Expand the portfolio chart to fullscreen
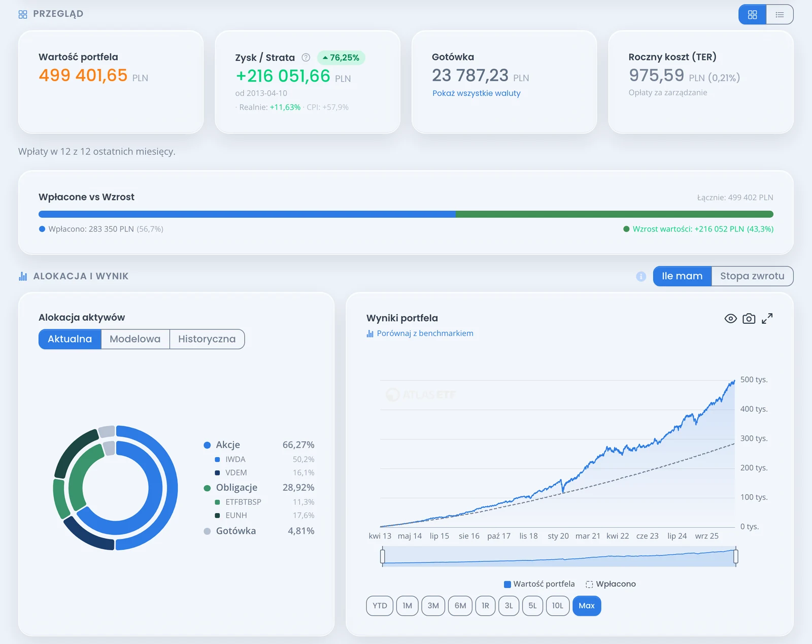The image size is (812, 644). pos(767,318)
